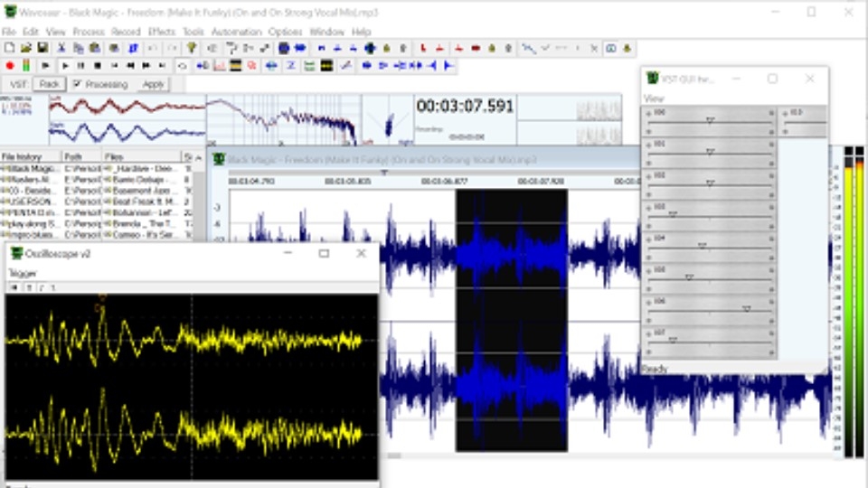Adjust the 000 slider in VST GUI window
The image size is (868, 488).
tap(710, 120)
